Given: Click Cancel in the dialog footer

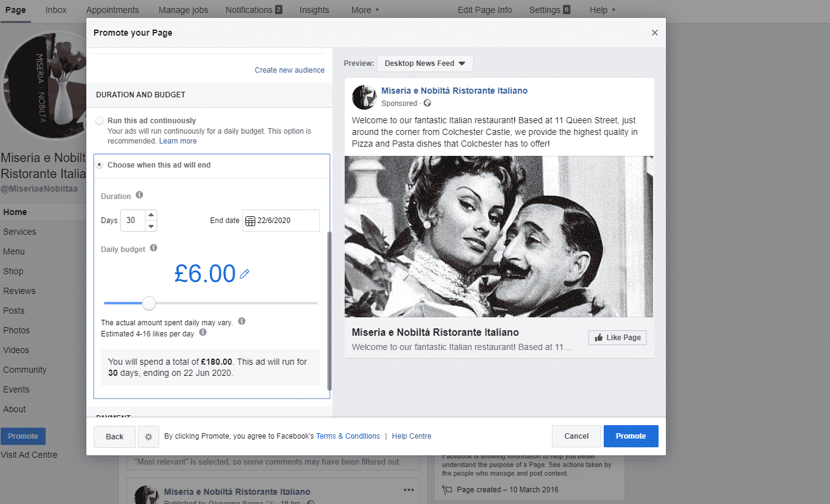Looking at the screenshot, I should tap(577, 436).
